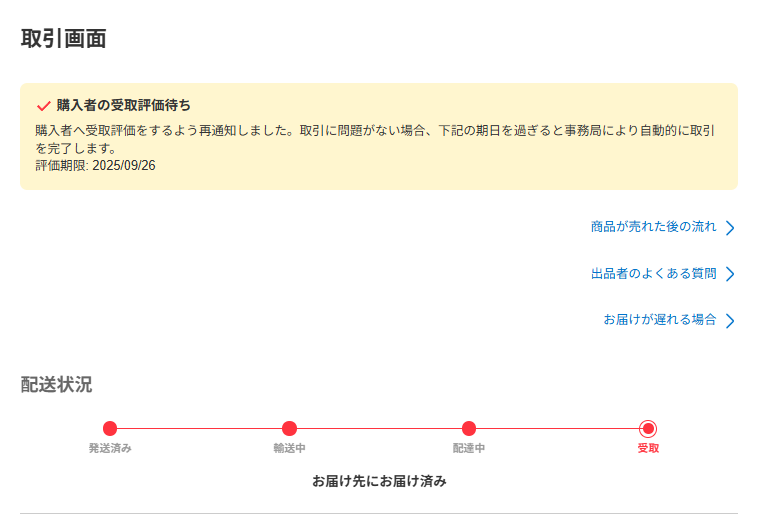Open the お届けが遅れる場合 link
This screenshot has width=781, height=525.
[659, 320]
